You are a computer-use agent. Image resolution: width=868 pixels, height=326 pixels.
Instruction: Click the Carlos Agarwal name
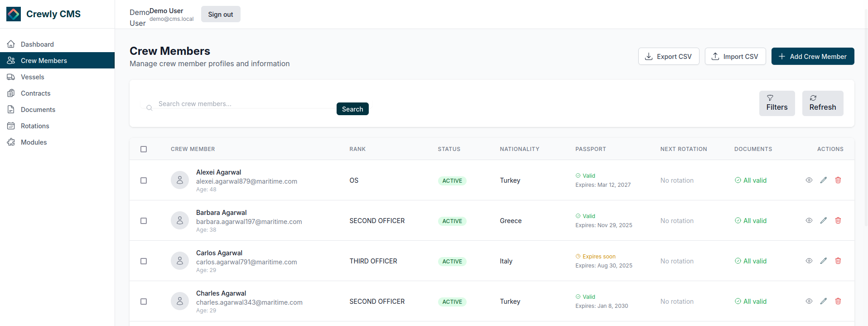219,253
